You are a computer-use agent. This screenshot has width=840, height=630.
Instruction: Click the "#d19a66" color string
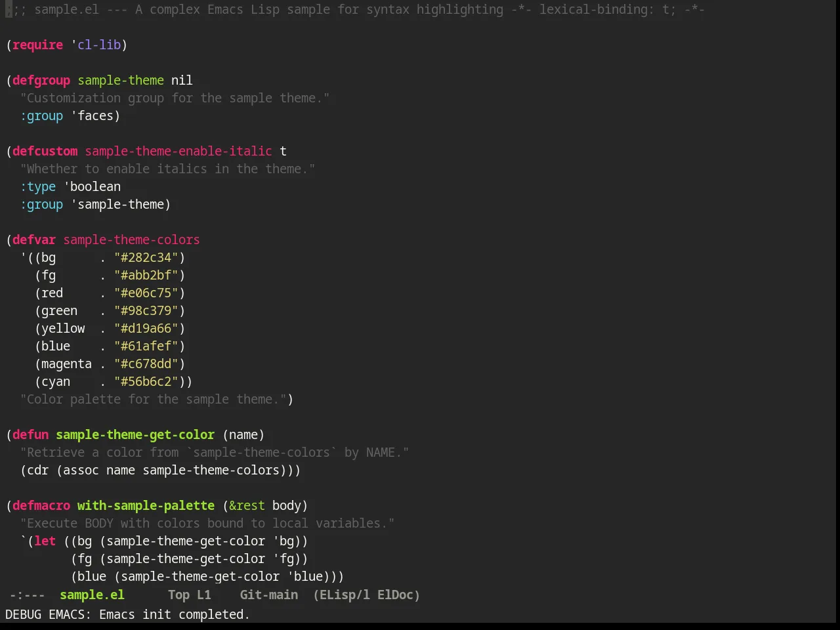(146, 328)
